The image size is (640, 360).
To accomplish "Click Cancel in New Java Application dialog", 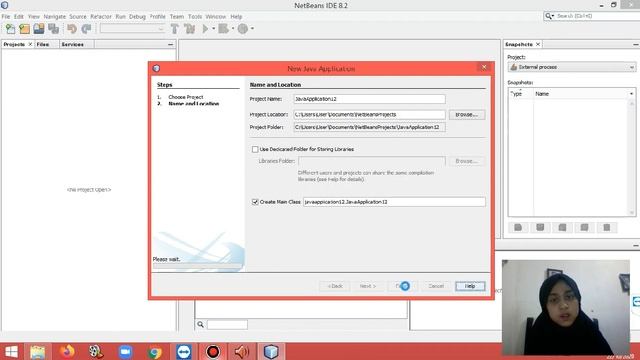I will [436, 286].
